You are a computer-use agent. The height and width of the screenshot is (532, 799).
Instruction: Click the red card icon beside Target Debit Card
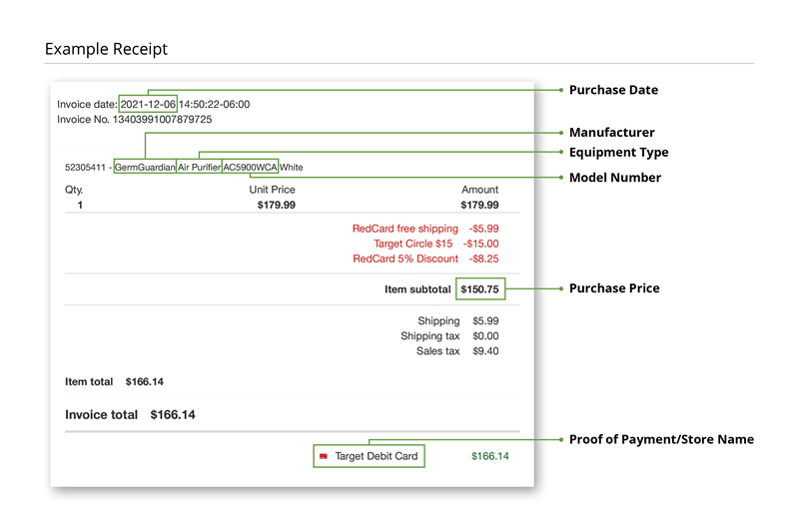(x=323, y=457)
